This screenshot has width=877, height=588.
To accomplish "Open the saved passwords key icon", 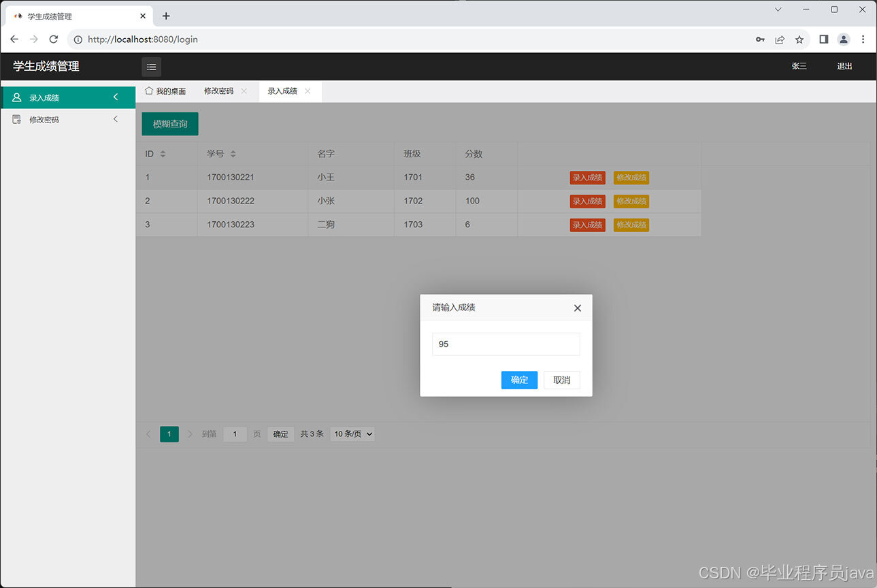I will coord(760,39).
